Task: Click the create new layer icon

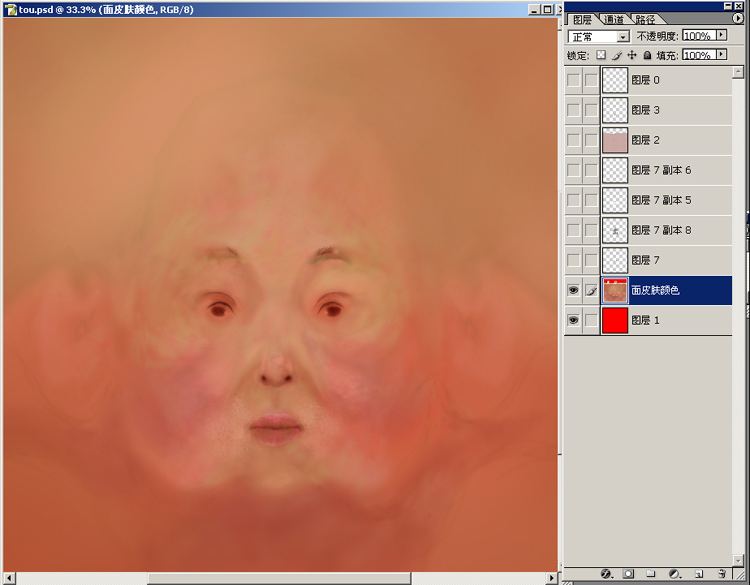Action: (x=699, y=574)
